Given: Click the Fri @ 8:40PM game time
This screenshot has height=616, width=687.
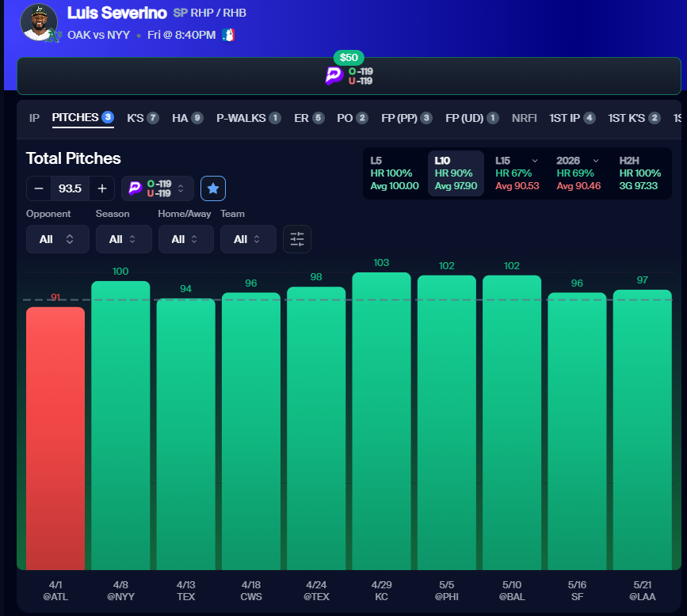Looking at the screenshot, I should [181, 35].
